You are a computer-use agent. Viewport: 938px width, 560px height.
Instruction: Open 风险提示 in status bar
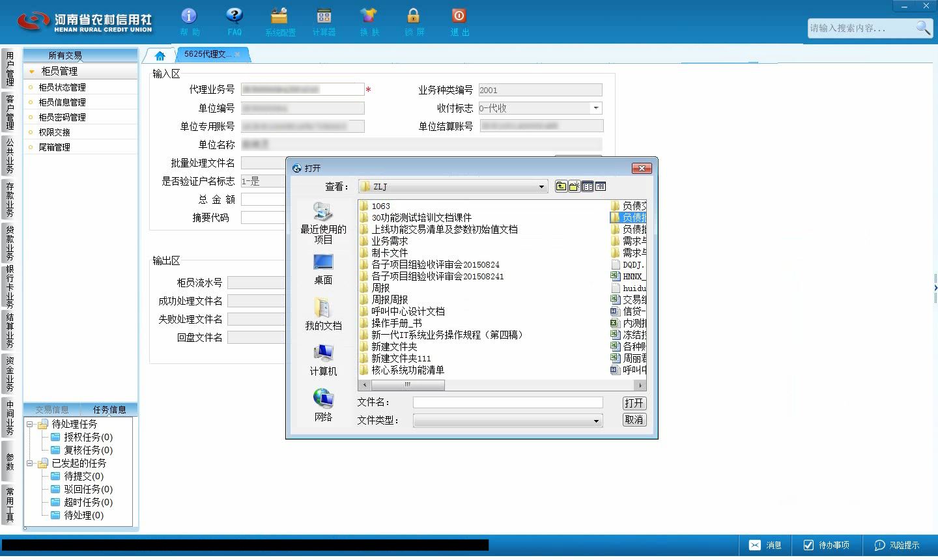(897, 545)
